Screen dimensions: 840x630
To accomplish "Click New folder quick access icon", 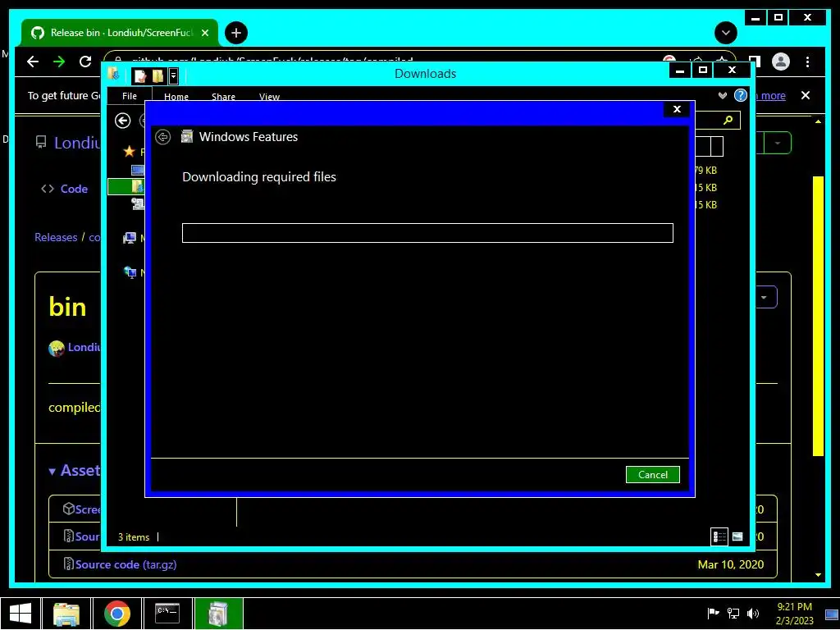I will 157,75.
